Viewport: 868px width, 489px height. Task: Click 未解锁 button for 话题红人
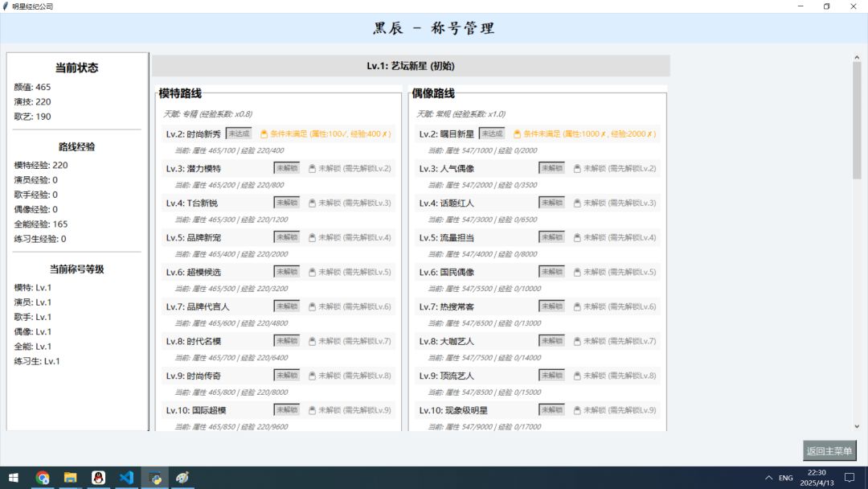552,203
